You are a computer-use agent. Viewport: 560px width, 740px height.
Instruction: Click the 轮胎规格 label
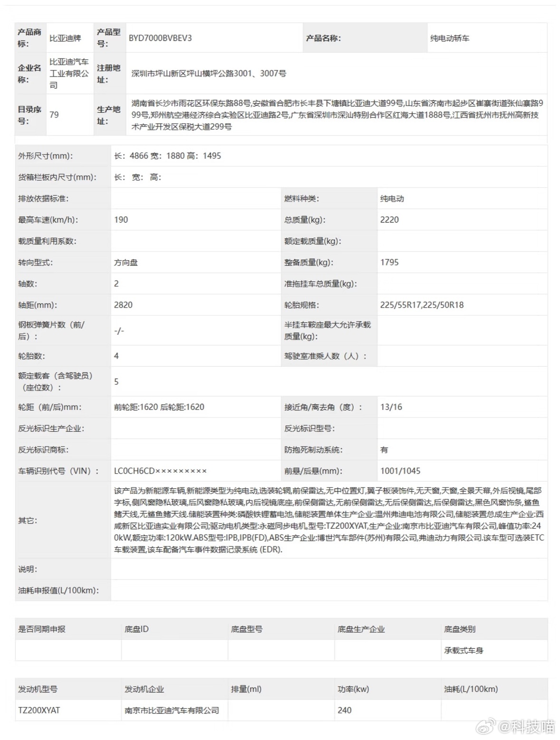302,305
